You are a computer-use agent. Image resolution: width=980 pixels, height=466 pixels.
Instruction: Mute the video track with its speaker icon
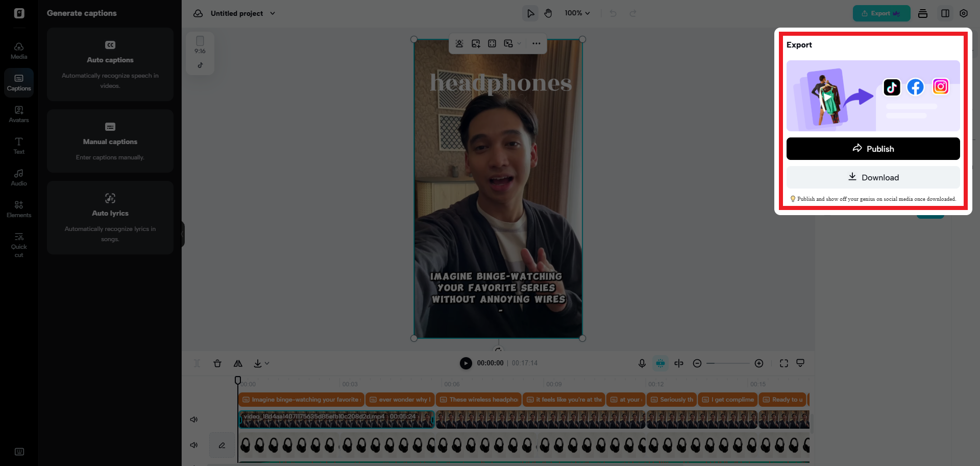point(194,419)
